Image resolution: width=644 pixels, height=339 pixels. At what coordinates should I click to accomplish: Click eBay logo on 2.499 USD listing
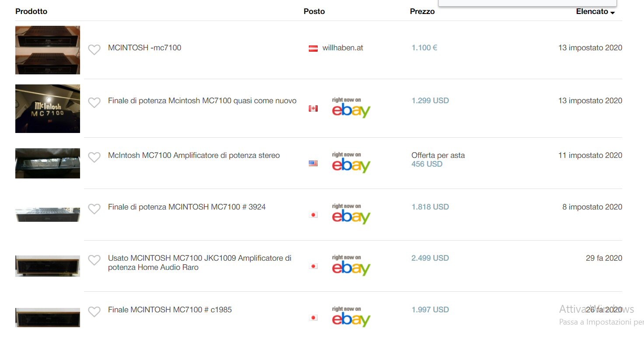pyautogui.click(x=351, y=266)
